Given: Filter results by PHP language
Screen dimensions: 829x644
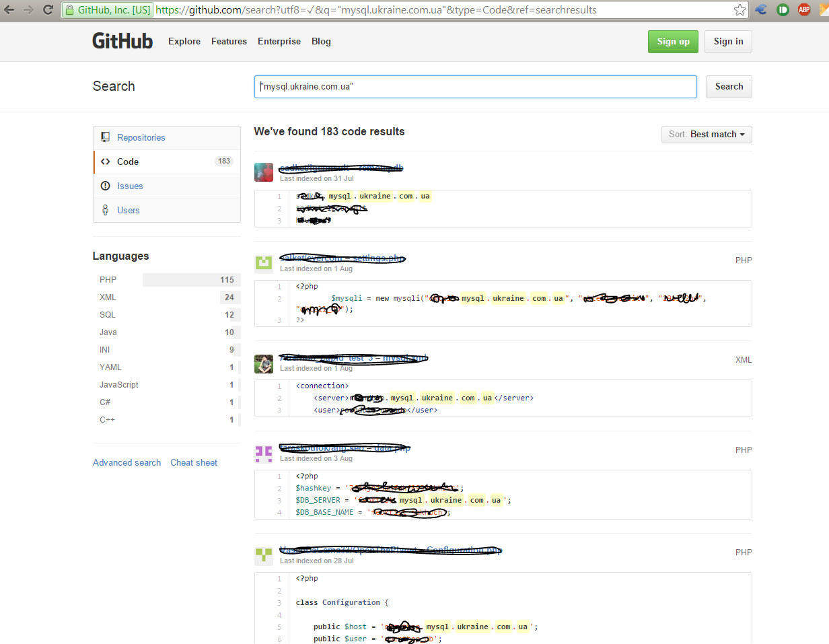Looking at the screenshot, I should point(167,279).
